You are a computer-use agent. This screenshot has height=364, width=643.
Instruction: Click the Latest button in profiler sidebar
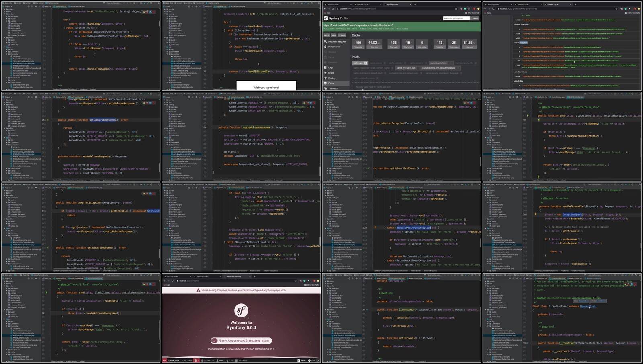click(334, 35)
